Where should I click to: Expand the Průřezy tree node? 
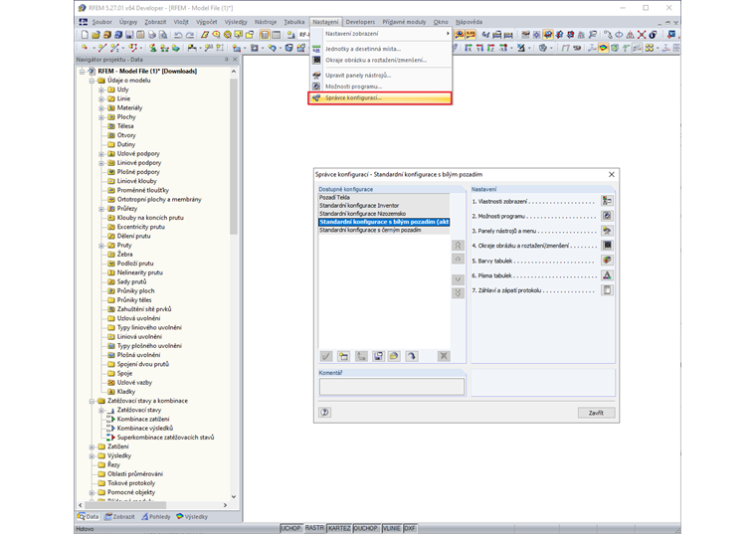click(101, 209)
